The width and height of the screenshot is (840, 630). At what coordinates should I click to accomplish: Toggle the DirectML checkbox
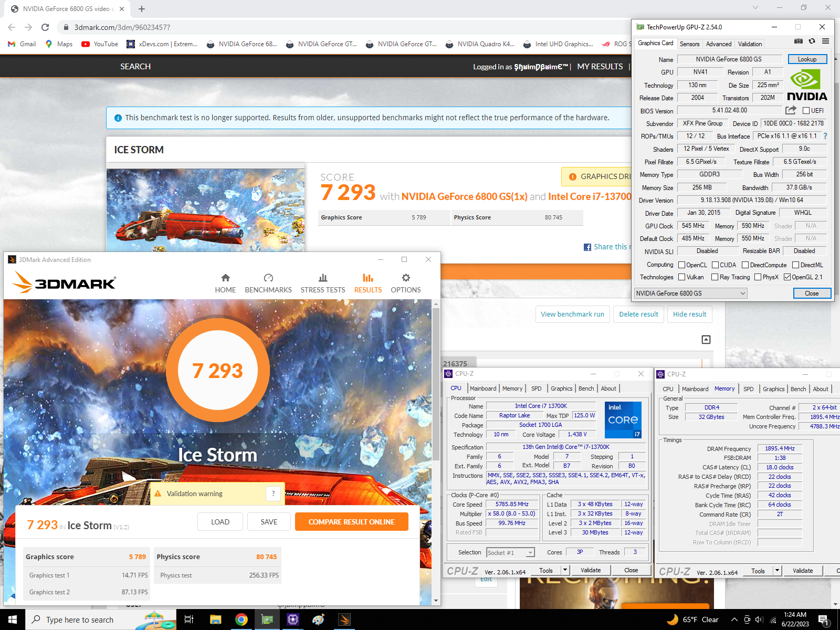pyautogui.click(x=795, y=265)
